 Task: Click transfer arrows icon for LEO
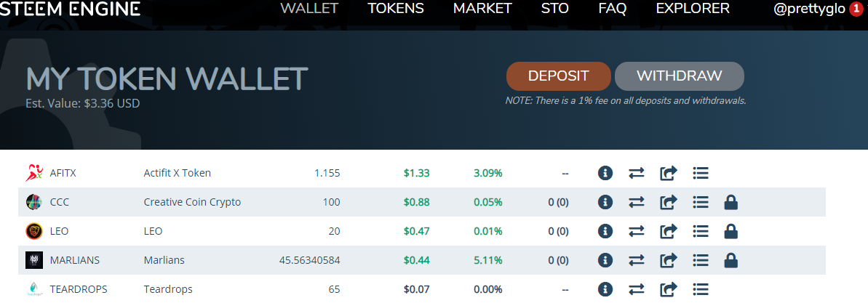[637, 231]
